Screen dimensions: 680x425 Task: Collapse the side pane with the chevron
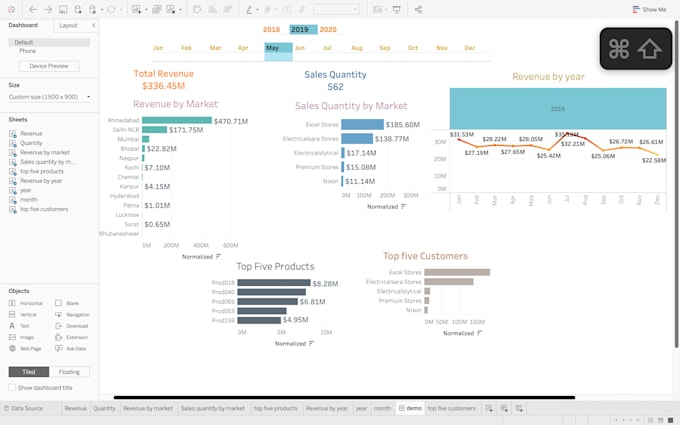(94, 25)
